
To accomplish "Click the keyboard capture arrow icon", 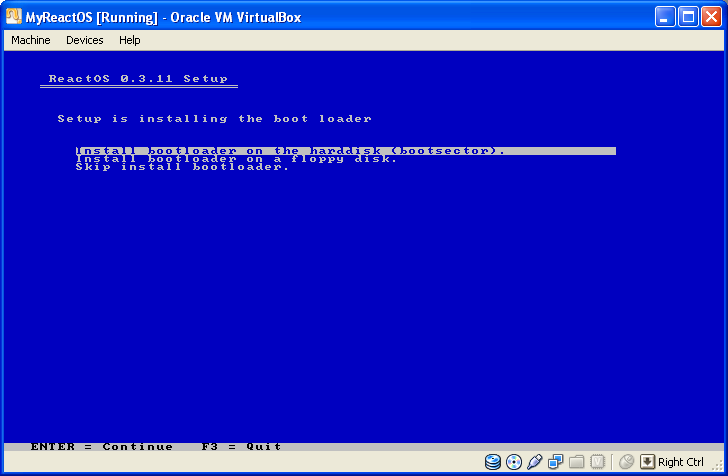I will [x=647, y=462].
